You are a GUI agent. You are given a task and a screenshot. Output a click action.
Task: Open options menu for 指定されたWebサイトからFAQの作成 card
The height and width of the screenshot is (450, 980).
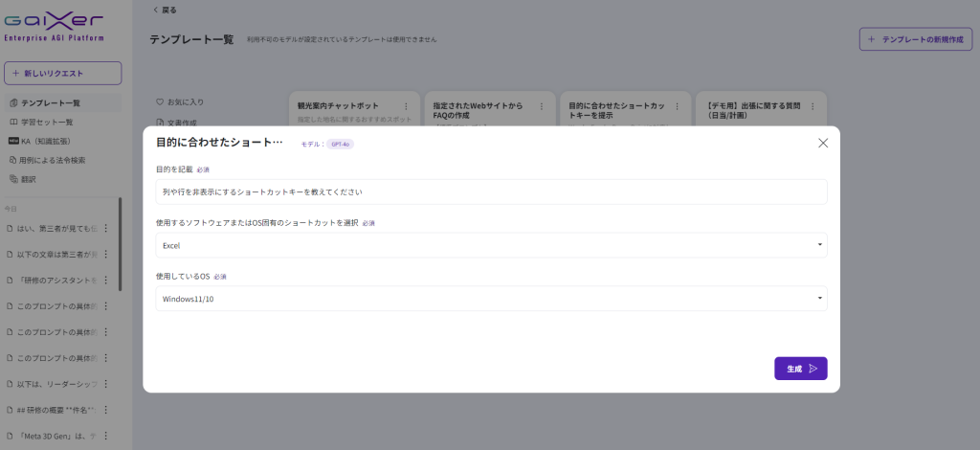click(542, 105)
